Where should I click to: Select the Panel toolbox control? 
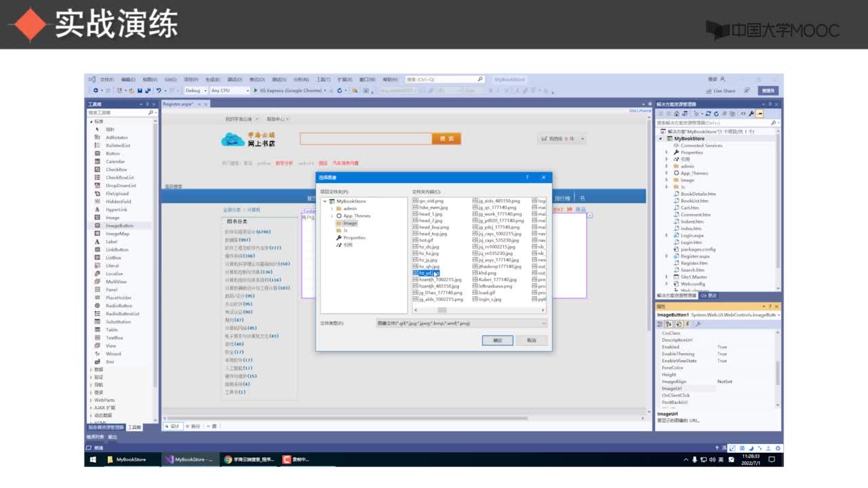click(x=111, y=289)
